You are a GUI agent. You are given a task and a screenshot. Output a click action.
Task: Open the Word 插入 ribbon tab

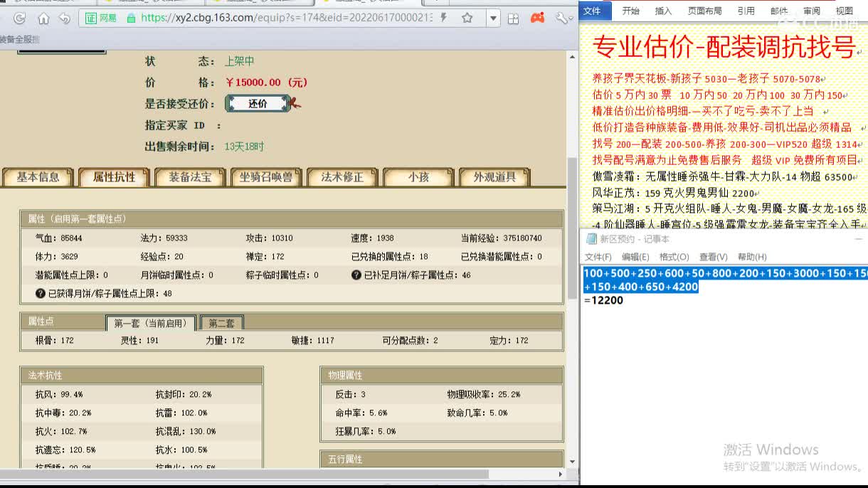click(x=663, y=11)
